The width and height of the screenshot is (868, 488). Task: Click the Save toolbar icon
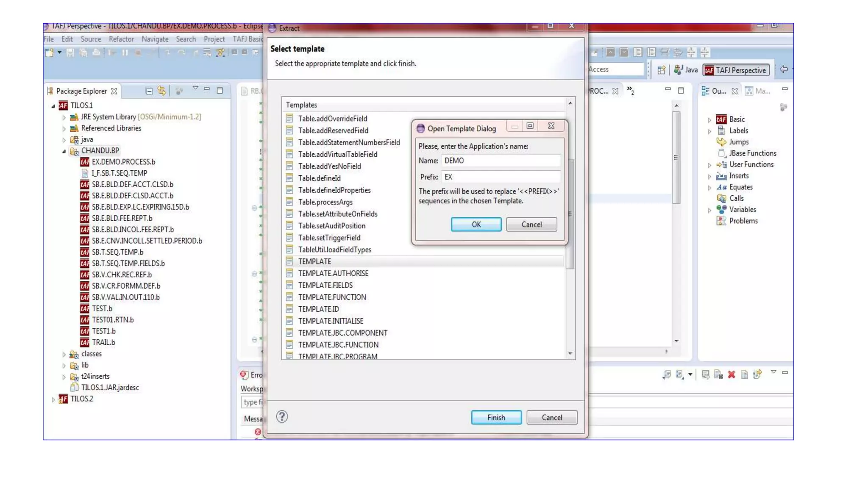click(x=70, y=53)
